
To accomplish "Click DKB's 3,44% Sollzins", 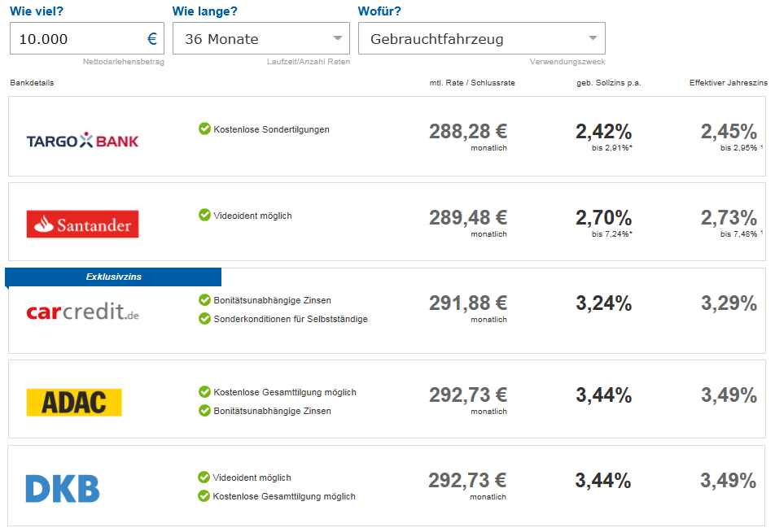I will coord(602,480).
